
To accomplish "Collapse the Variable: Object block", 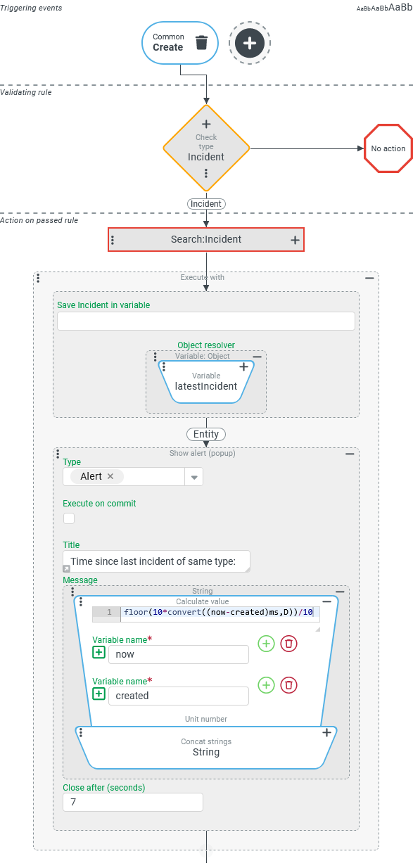I will 257,357.
